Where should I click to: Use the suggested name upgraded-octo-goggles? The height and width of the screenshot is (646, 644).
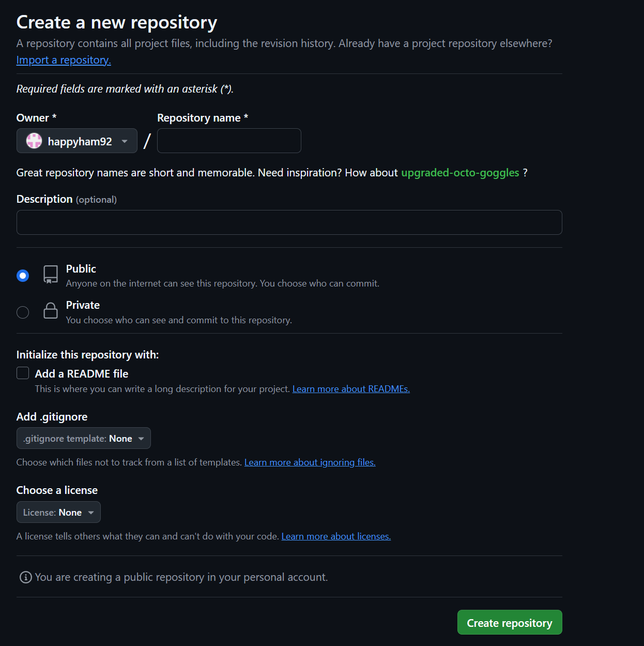(x=460, y=173)
